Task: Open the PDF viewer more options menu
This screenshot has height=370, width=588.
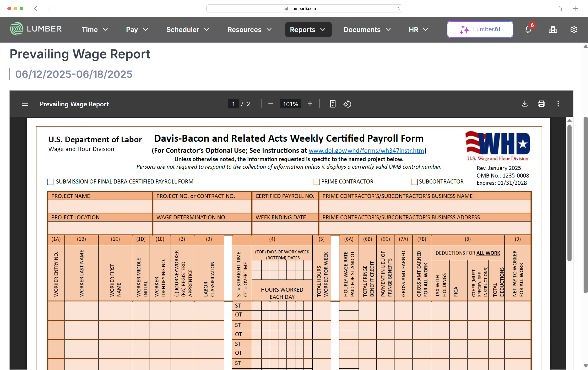Action: pos(558,104)
